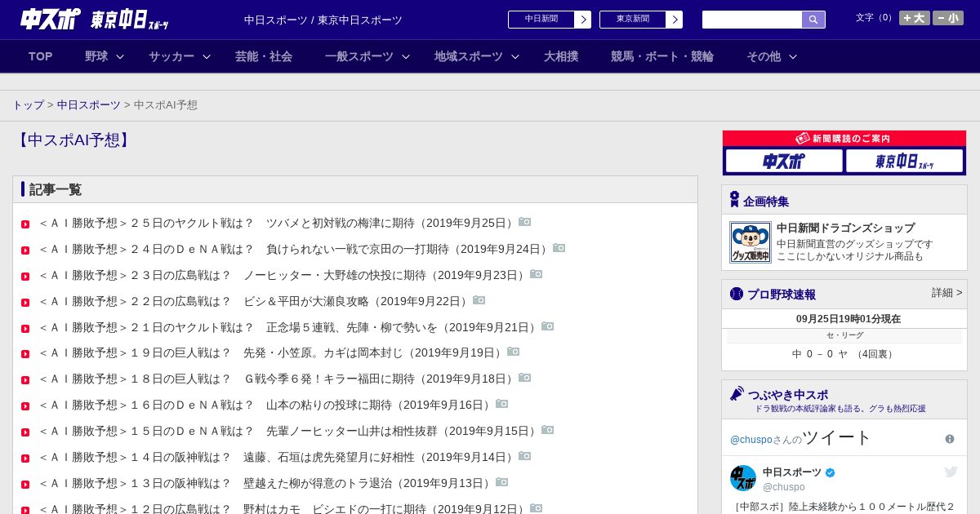
Task: Go to トップ breadcrumb link
Action: 29,105
